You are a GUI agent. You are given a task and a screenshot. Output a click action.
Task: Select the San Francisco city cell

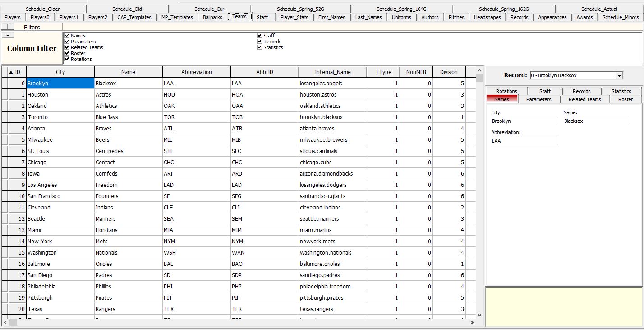[60, 196]
